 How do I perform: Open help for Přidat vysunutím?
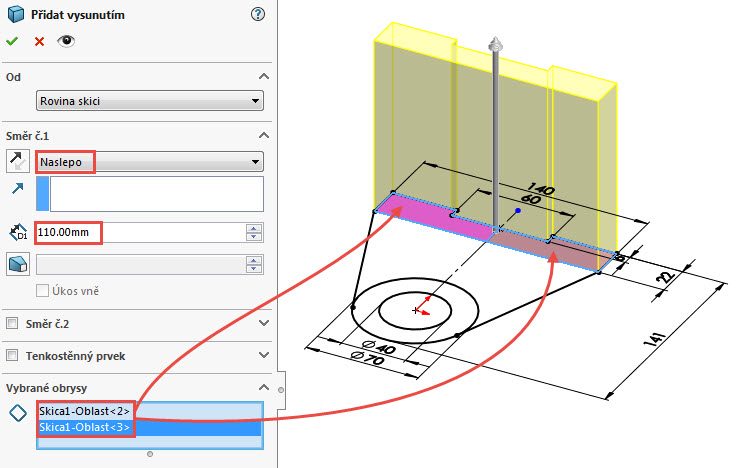point(257,14)
